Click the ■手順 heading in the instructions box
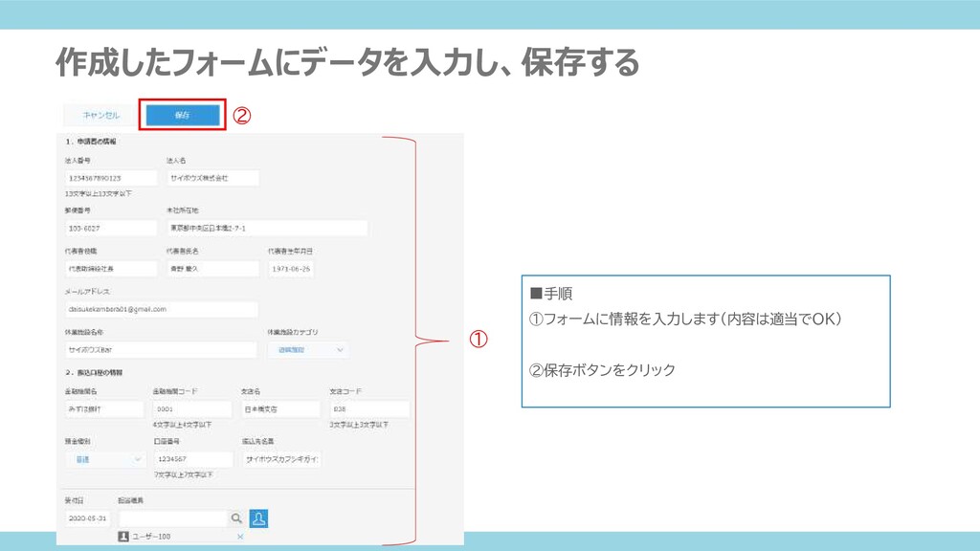 (x=551, y=294)
